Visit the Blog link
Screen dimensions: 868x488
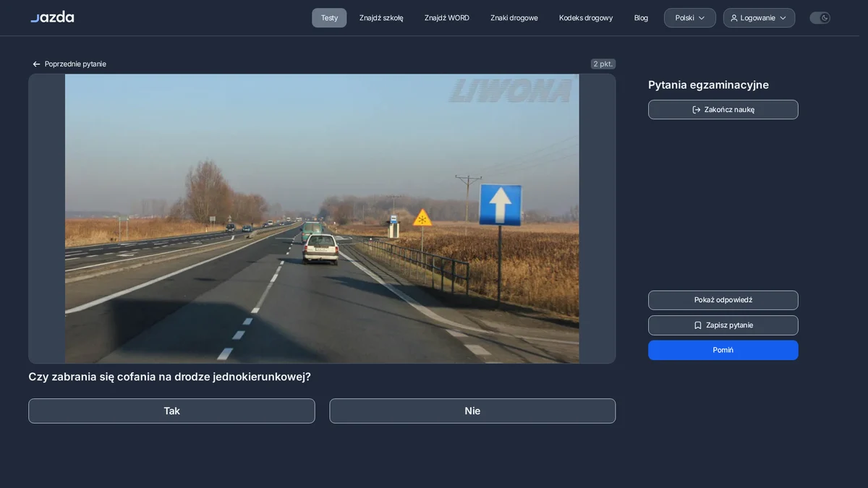641,18
